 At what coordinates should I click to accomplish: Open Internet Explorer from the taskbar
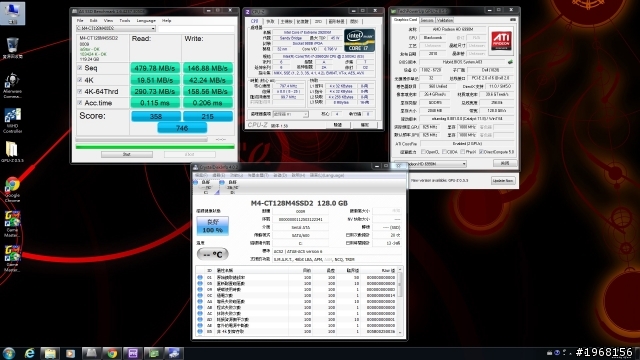29,353
